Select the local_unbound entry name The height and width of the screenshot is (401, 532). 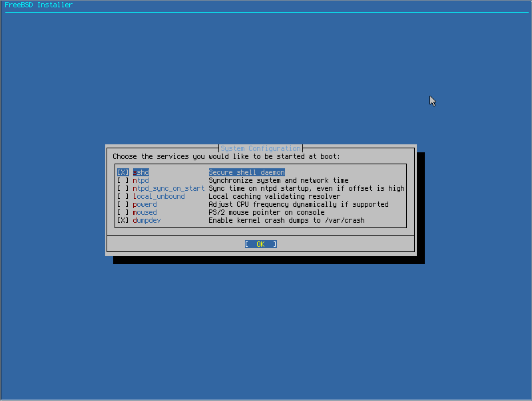(158, 197)
